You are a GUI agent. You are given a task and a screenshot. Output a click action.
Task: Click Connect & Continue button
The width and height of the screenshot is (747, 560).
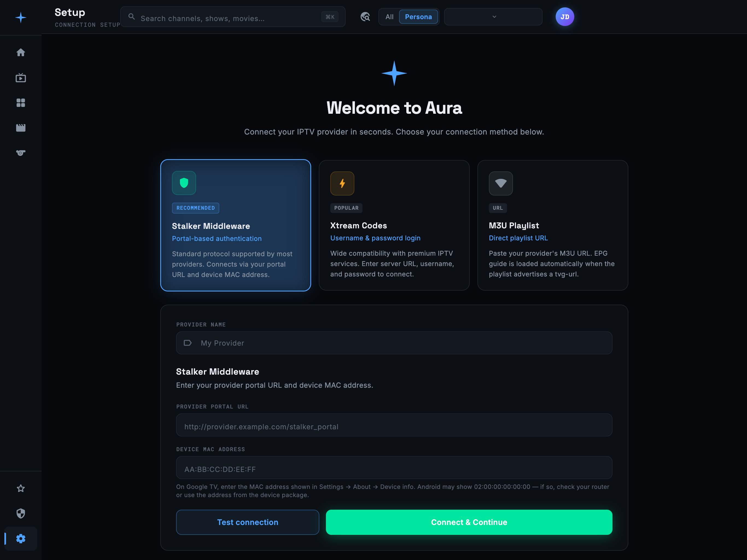coord(469,522)
